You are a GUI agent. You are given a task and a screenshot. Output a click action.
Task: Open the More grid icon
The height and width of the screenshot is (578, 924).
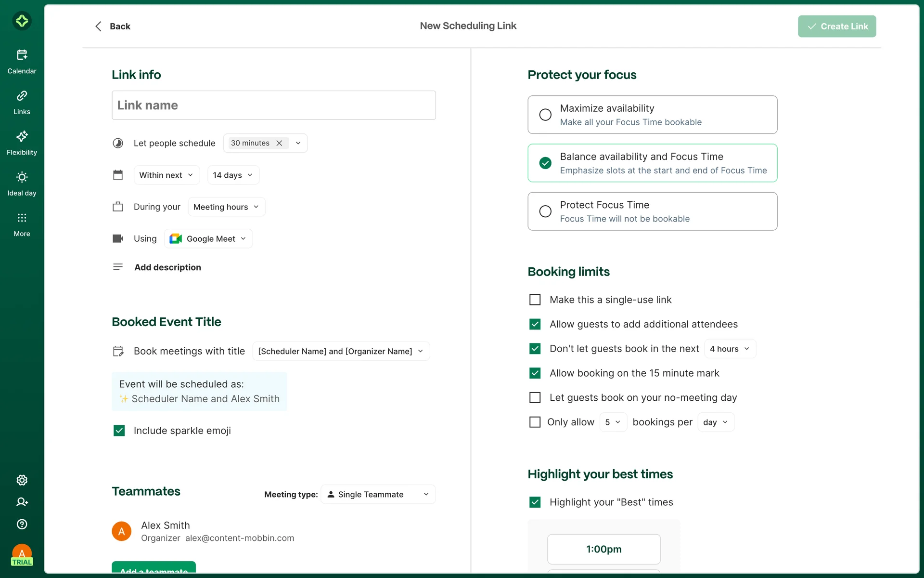point(22,218)
